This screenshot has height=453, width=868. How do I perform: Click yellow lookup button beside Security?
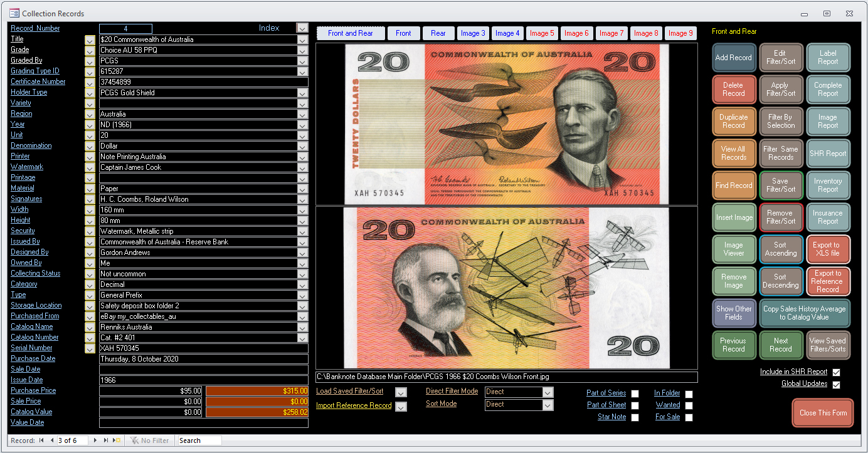click(90, 231)
